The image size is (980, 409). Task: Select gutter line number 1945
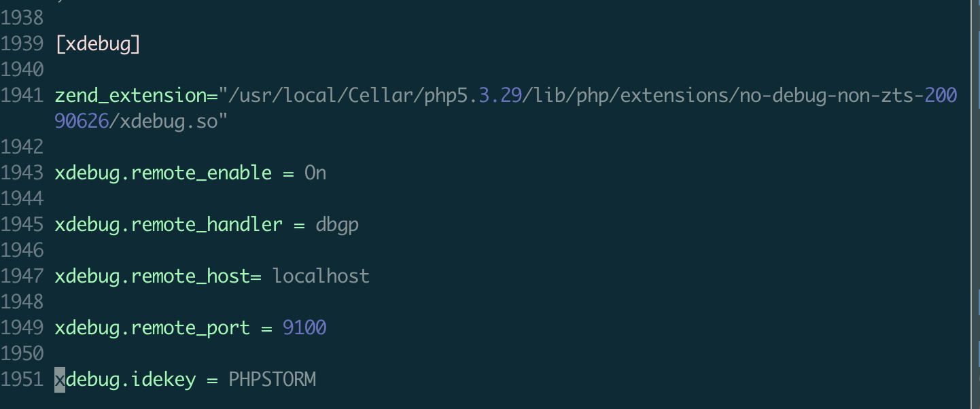pyautogui.click(x=22, y=225)
